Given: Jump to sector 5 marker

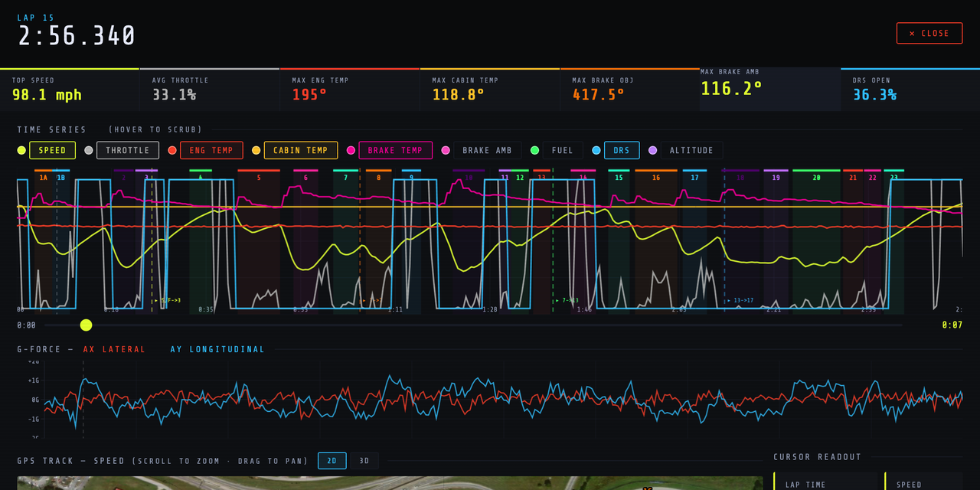Looking at the screenshot, I should coord(259,177).
